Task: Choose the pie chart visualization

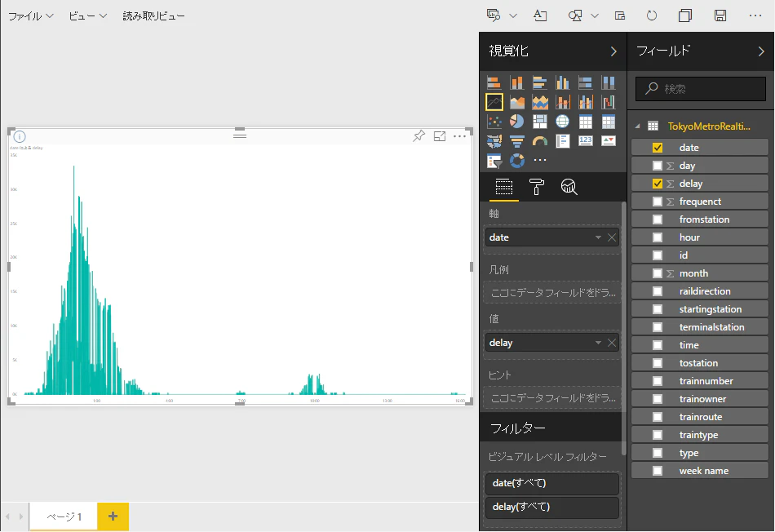Action: [x=517, y=121]
